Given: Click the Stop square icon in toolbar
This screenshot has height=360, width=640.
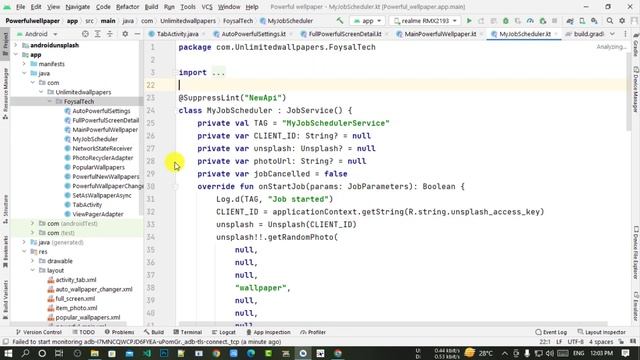Looking at the screenshot, I should (554, 20).
